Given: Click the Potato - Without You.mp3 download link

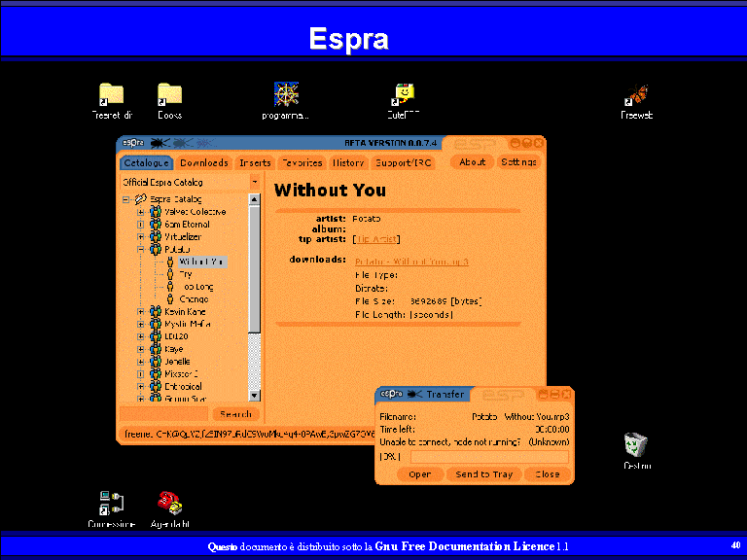Looking at the screenshot, I should [x=411, y=262].
